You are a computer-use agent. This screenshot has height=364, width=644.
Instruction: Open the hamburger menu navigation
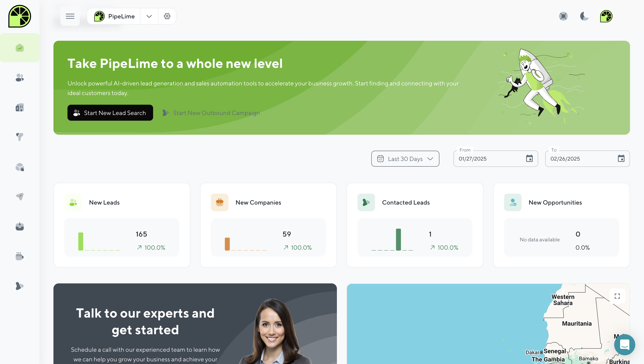(70, 16)
